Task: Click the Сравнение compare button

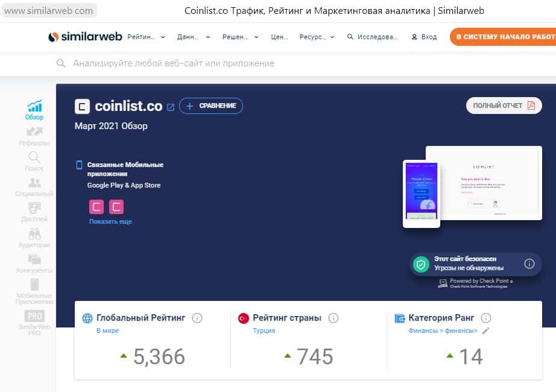Action: [x=211, y=106]
